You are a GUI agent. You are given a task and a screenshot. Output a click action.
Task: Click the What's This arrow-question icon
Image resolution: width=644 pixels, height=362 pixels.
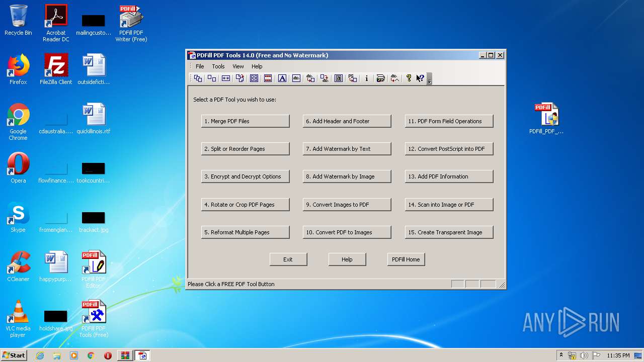(420, 78)
